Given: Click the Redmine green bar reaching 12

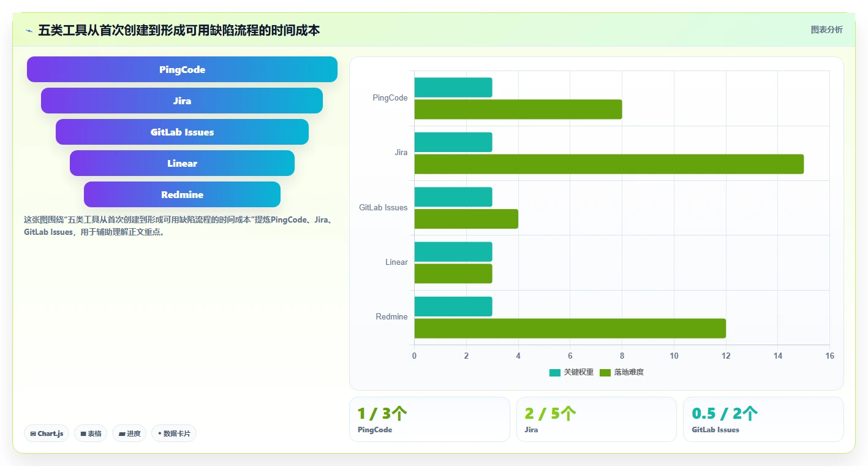Looking at the screenshot, I should tap(570, 328).
